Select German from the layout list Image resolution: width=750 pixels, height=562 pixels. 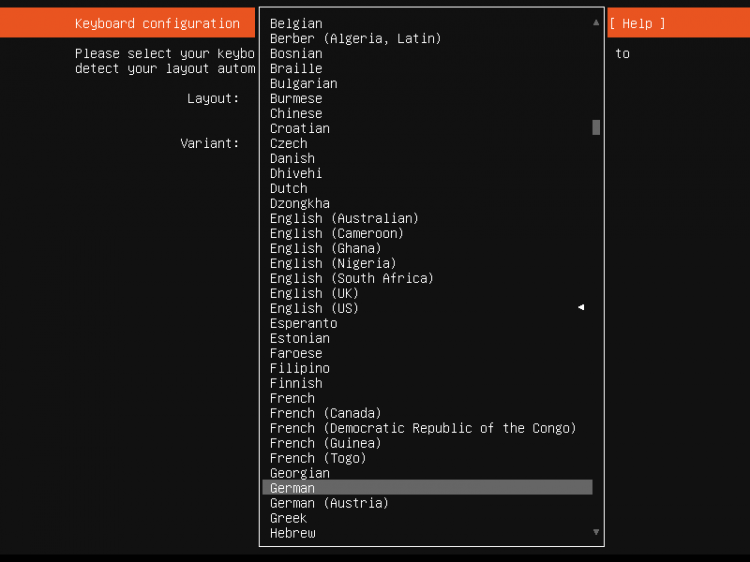pos(427,487)
